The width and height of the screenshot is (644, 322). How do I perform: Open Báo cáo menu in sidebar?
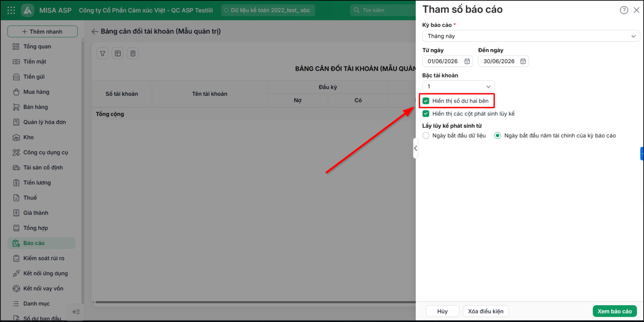41,243
